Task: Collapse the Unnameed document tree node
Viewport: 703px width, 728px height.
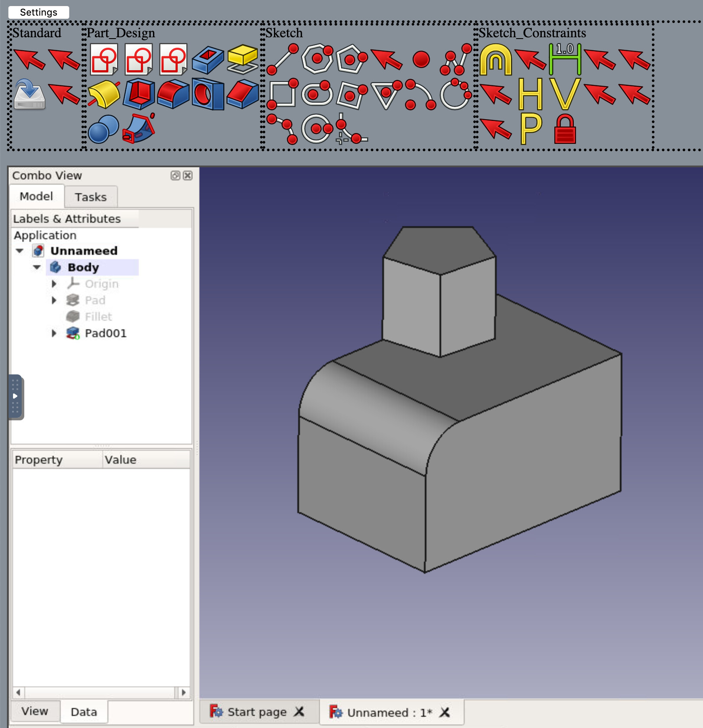Action: click(x=20, y=251)
